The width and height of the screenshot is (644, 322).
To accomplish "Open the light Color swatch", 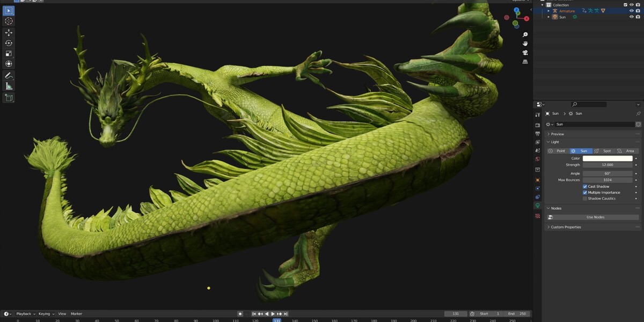I will [608, 158].
